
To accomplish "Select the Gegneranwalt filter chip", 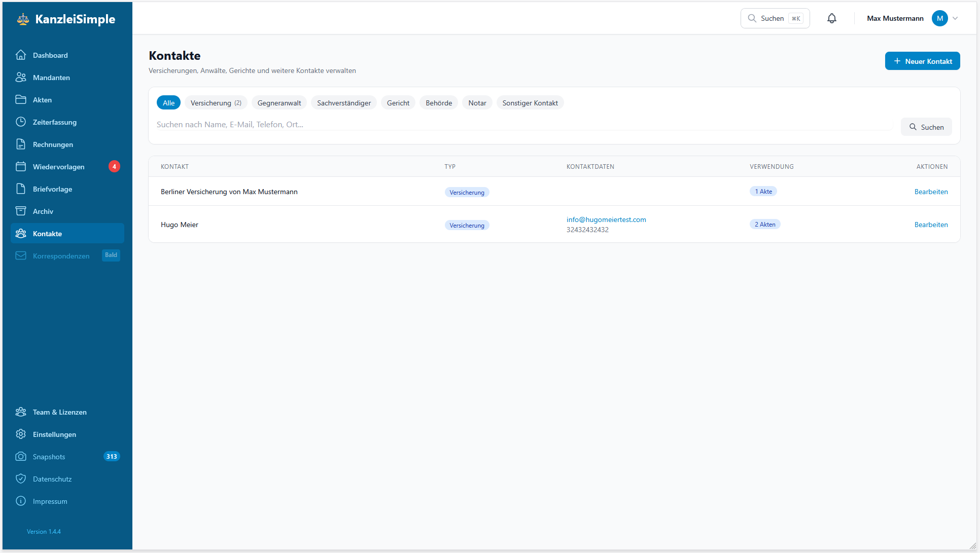I will coord(279,103).
